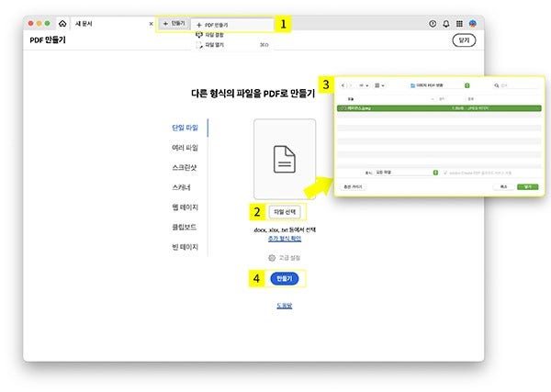Screen dimensions: 551x392
Task: Open the '+ 만들기' create menu
Action: tap(174, 24)
